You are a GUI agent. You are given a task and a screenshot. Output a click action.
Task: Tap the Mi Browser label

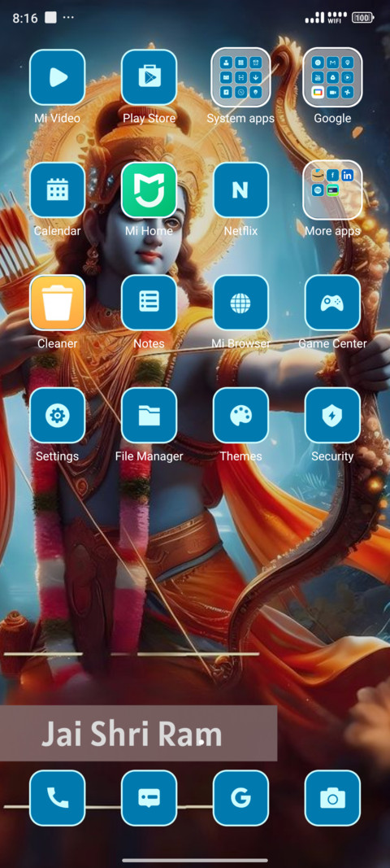coord(240,344)
